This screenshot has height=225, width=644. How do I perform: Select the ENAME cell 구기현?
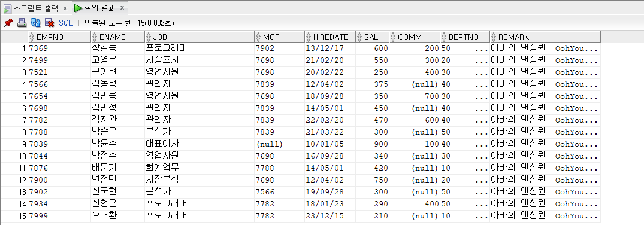pyautogui.click(x=117, y=72)
